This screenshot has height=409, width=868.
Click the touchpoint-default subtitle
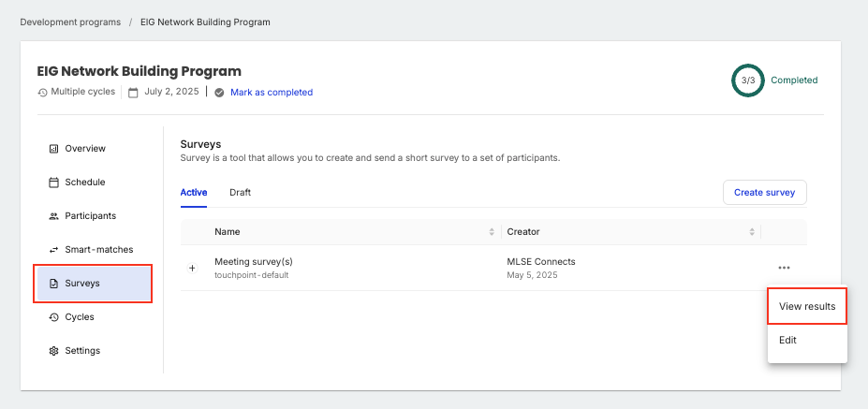251,275
